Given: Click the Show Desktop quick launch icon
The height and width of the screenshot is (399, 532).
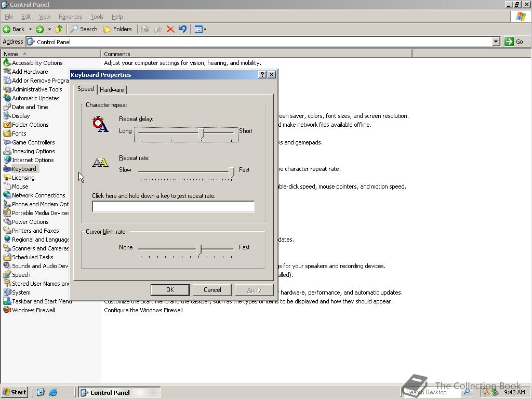Looking at the screenshot, I should 41,392.
